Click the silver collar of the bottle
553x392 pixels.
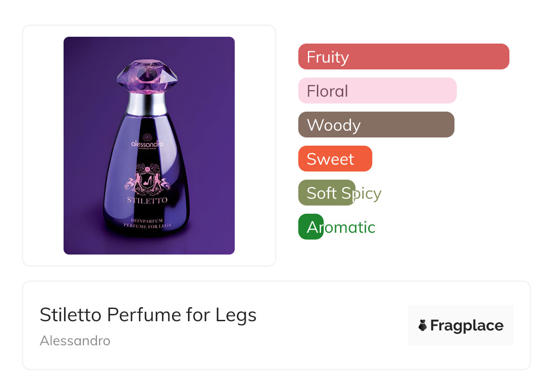click(x=146, y=104)
